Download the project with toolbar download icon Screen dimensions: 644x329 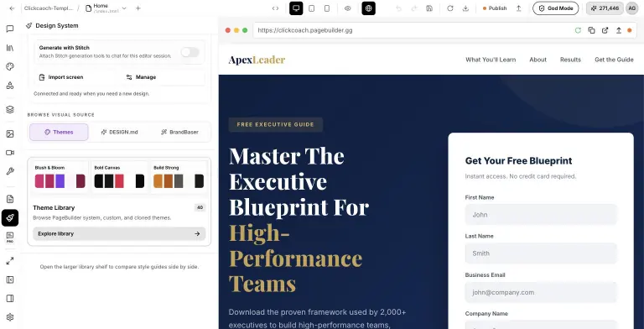[465, 8]
